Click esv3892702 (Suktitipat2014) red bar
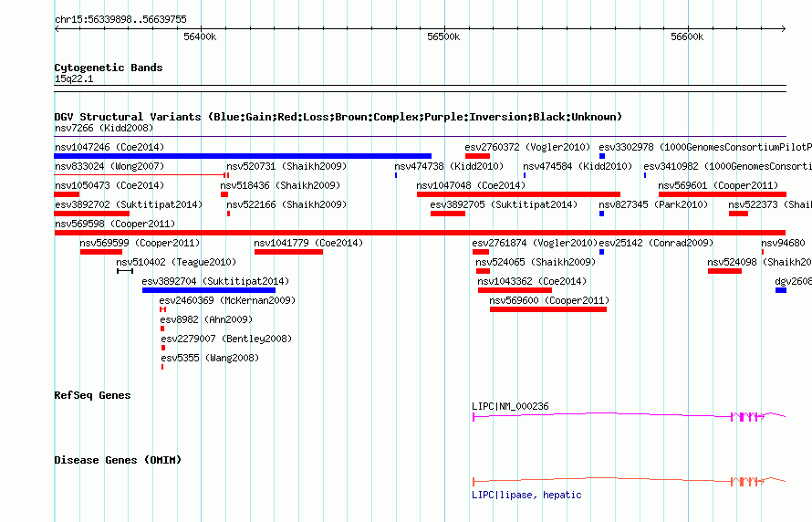The width and height of the screenshot is (812, 522). [x=91, y=214]
